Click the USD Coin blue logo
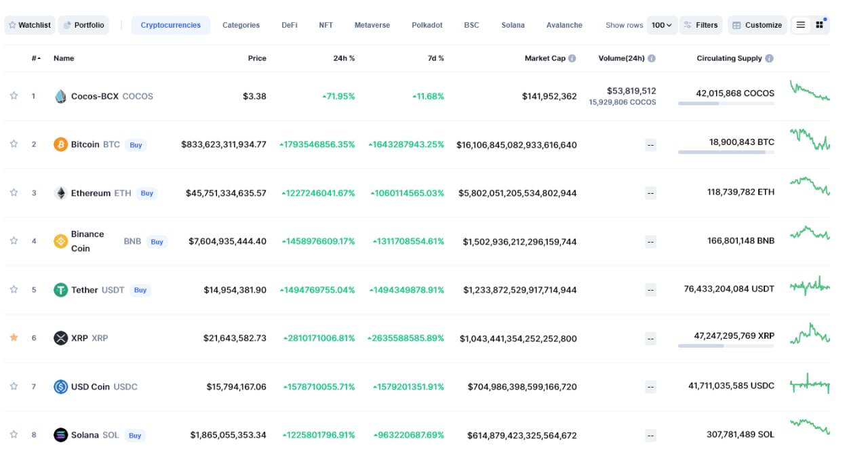Image resolution: width=868 pixels, height=456 pixels. click(x=60, y=387)
